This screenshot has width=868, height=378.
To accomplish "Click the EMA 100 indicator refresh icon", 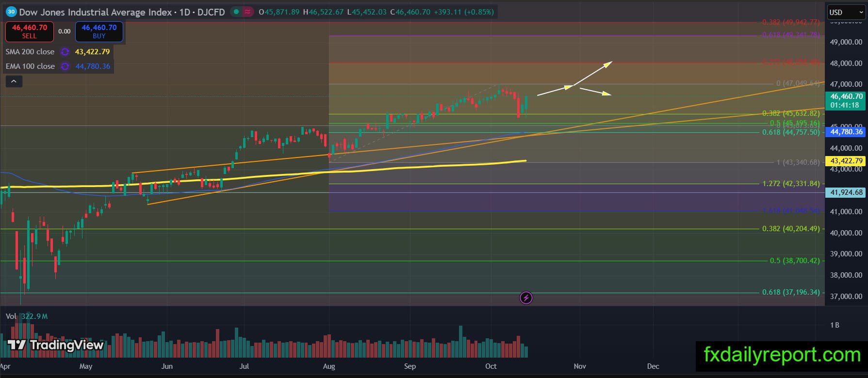I will pyautogui.click(x=65, y=66).
